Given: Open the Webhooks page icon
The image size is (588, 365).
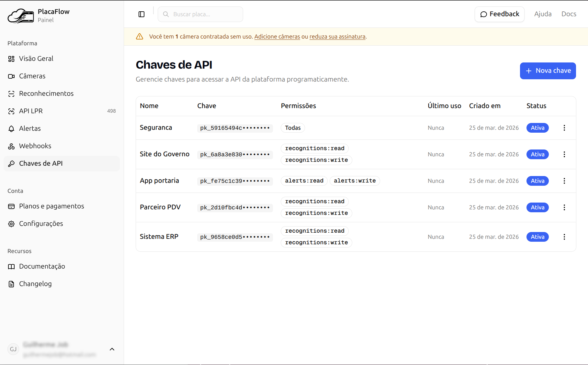Looking at the screenshot, I should tap(11, 146).
